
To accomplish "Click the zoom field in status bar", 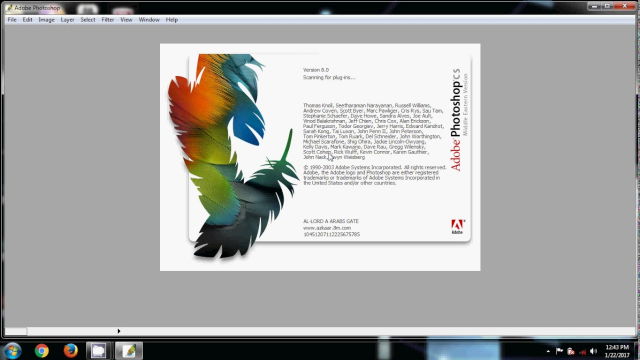I will tap(16, 331).
